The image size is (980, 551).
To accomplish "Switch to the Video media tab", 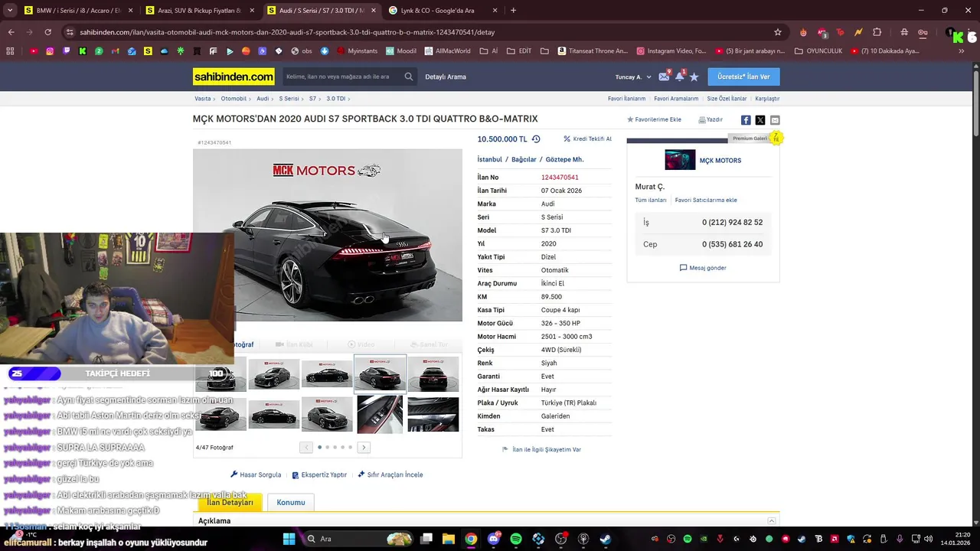I will click(361, 344).
